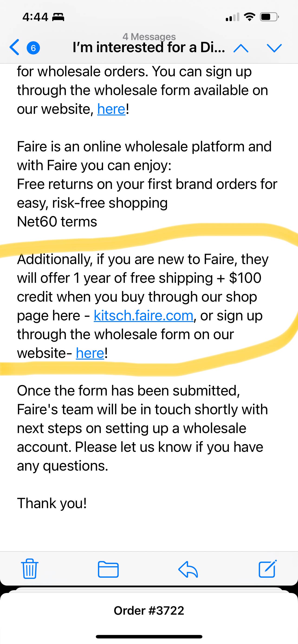Go to next message with down arrow
Screen dimensions: 298x644
pyautogui.click(x=274, y=48)
